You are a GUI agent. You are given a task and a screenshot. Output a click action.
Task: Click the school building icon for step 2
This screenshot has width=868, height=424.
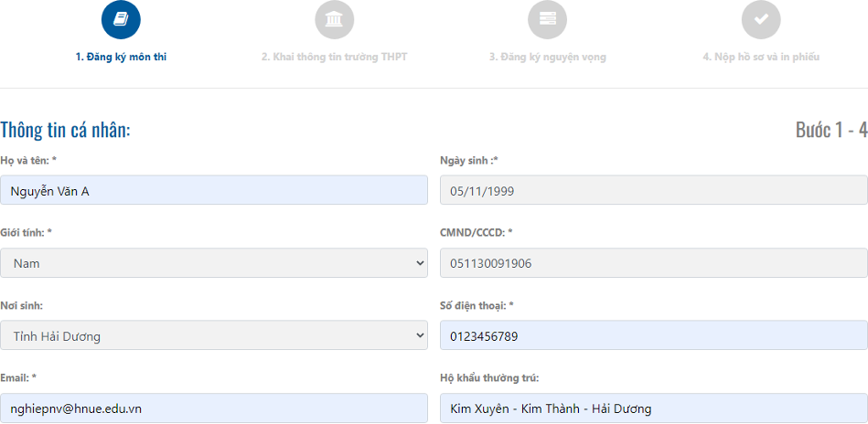tap(334, 19)
